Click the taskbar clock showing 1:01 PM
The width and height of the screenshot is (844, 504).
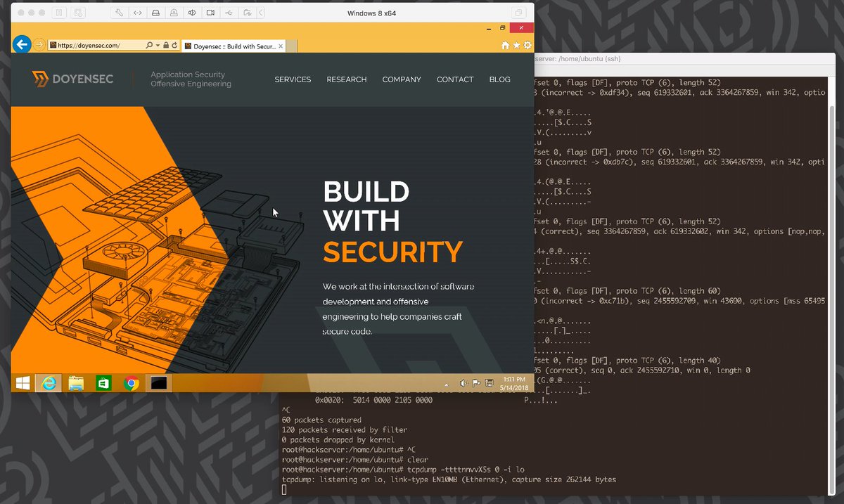(515, 383)
